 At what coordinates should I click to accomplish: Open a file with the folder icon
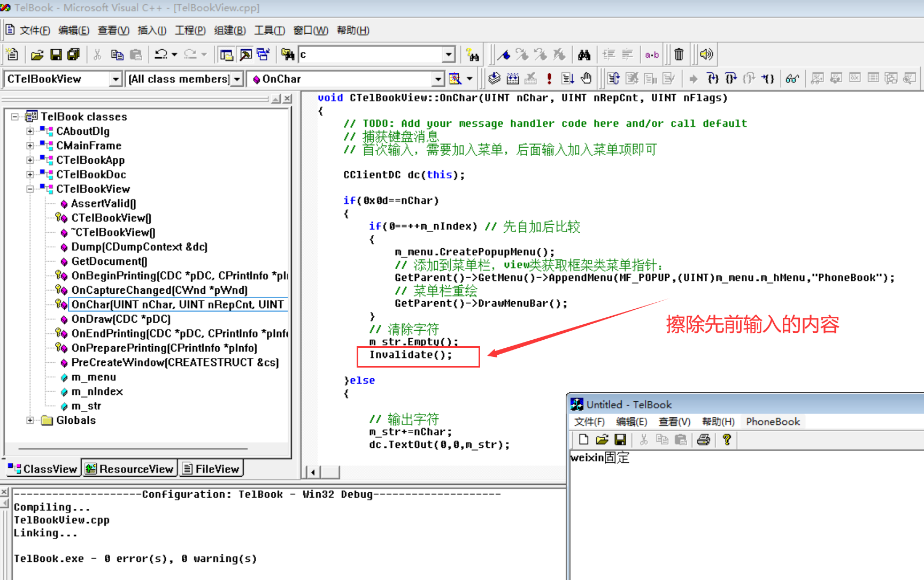(x=37, y=54)
